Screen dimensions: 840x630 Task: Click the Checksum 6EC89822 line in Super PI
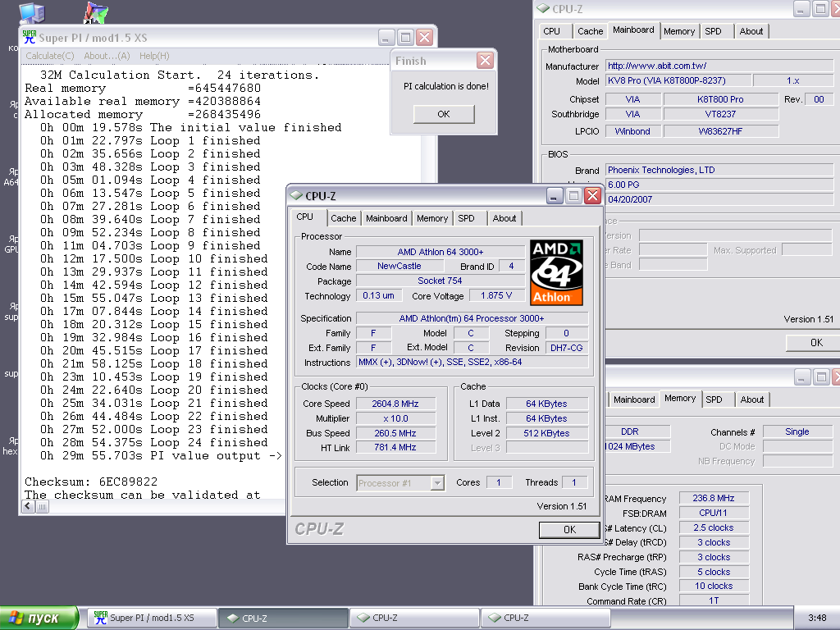[x=91, y=482]
